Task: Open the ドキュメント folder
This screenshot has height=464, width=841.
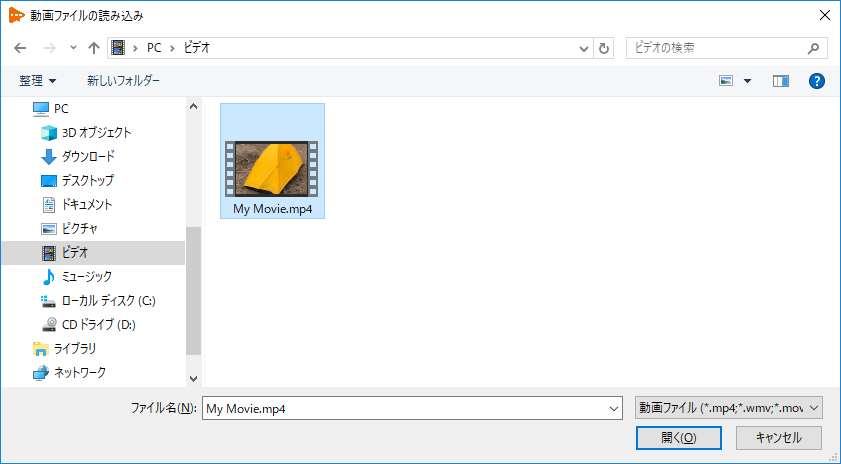Action: (86, 204)
